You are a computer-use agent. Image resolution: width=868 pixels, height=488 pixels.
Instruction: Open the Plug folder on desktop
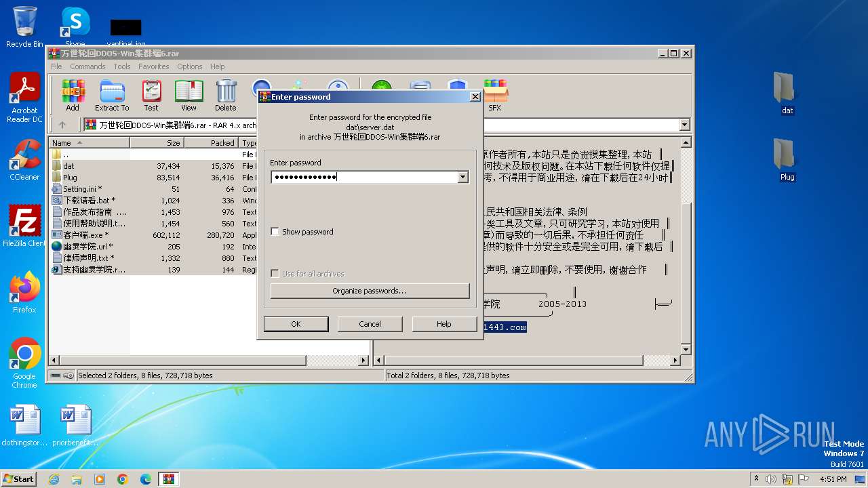[787, 160]
